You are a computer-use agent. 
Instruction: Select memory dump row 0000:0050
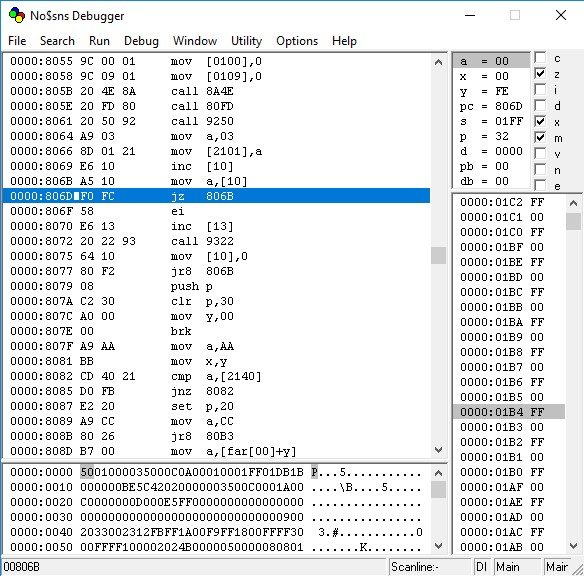pos(216,547)
